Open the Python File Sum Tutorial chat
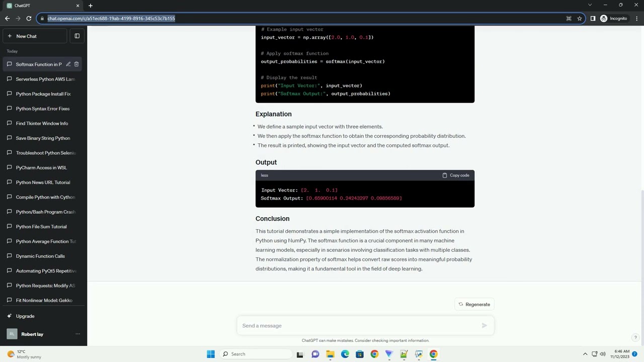644x362 pixels. (43, 227)
